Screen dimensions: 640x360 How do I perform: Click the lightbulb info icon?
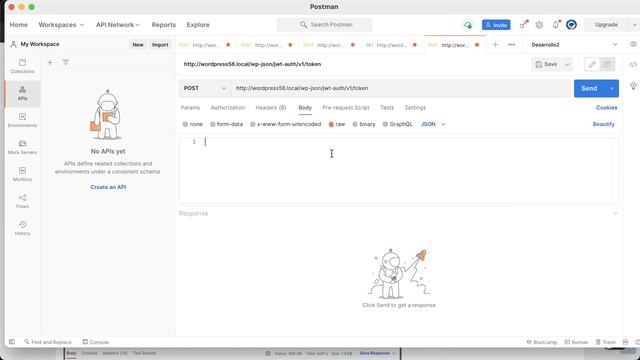[x=633, y=86]
